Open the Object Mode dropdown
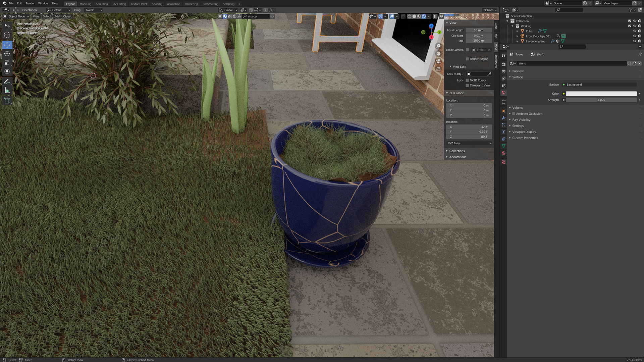 [x=16, y=16]
